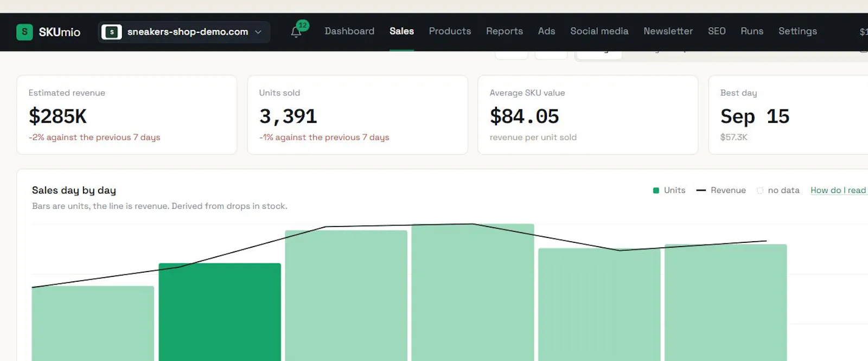Click the 'revenue per unit sold' text
The width and height of the screenshot is (868, 361).
[x=533, y=138]
